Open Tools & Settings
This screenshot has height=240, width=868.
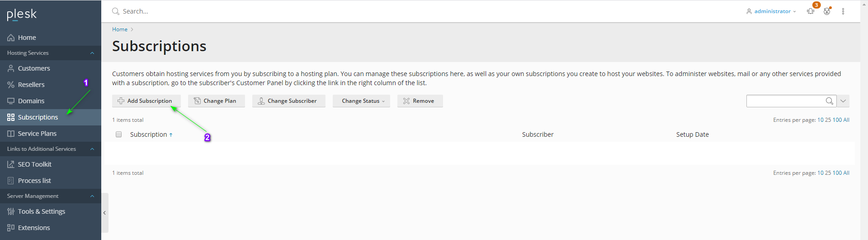pyautogui.click(x=51, y=211)
